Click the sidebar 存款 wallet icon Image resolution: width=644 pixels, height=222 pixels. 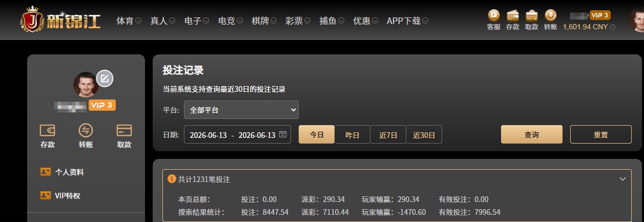(x=48, y=130)
